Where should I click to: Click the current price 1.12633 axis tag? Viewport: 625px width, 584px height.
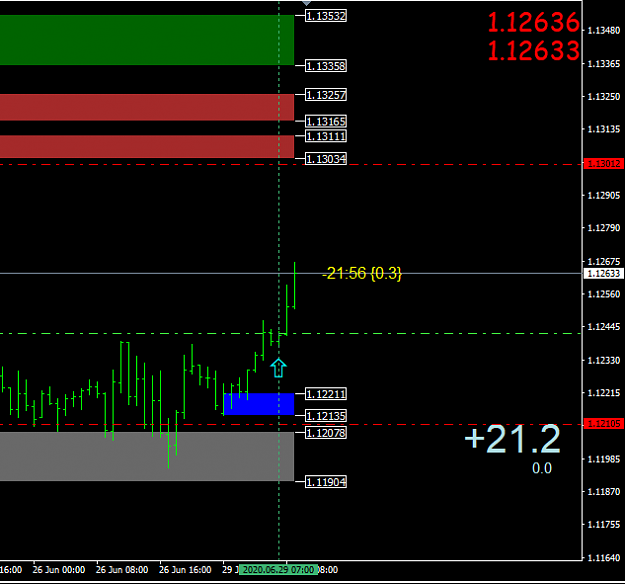[x=603, y=273]
